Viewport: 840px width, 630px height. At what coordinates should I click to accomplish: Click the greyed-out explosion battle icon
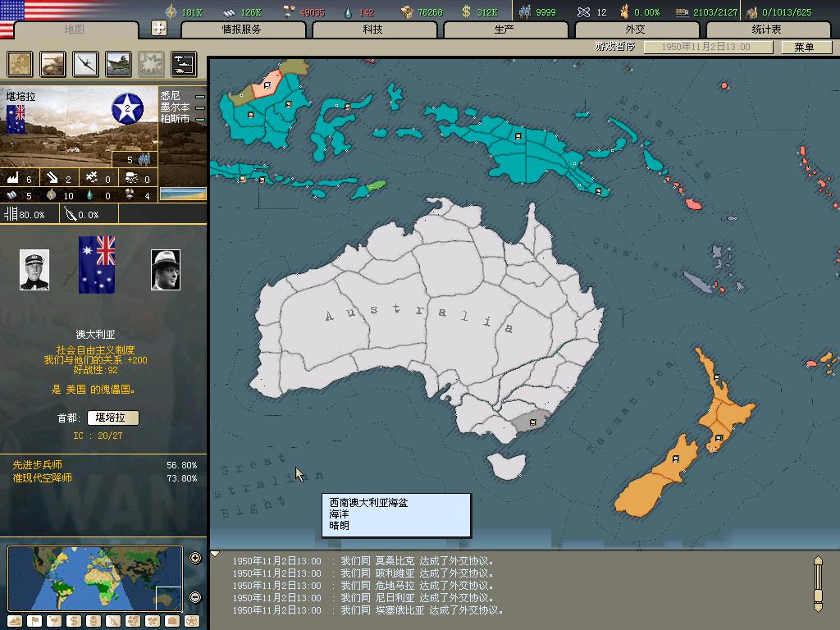coord(151,64)
